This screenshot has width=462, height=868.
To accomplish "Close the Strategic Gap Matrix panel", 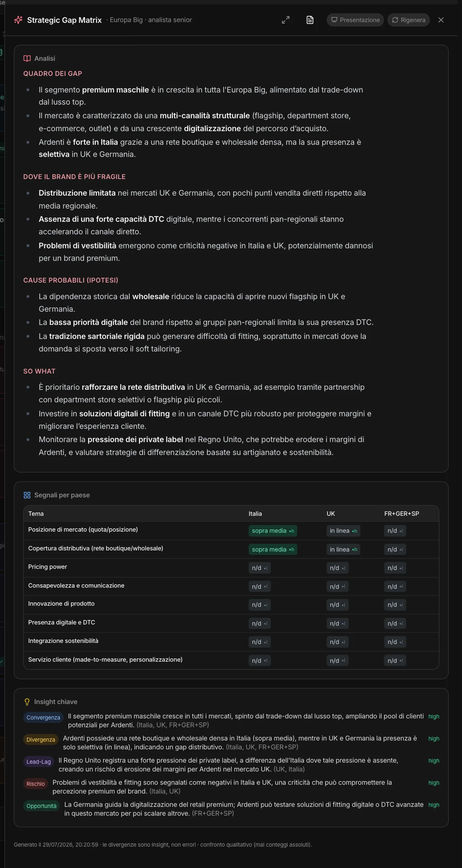I will [441, 20].
